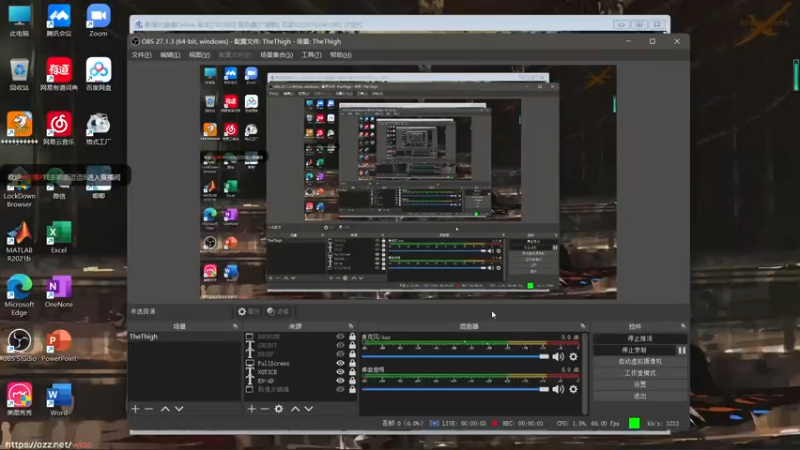
Task: Move the source down in the list
Action: coord(309,409)
